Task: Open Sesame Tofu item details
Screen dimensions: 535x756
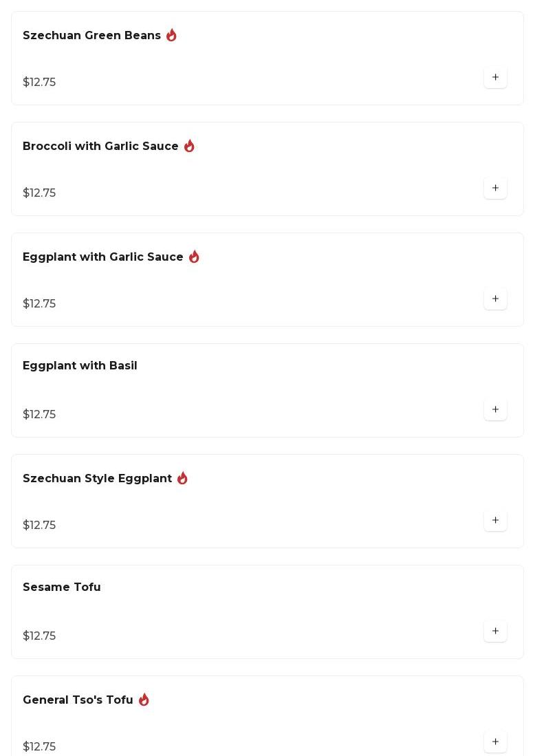Action: pos(62,587)
